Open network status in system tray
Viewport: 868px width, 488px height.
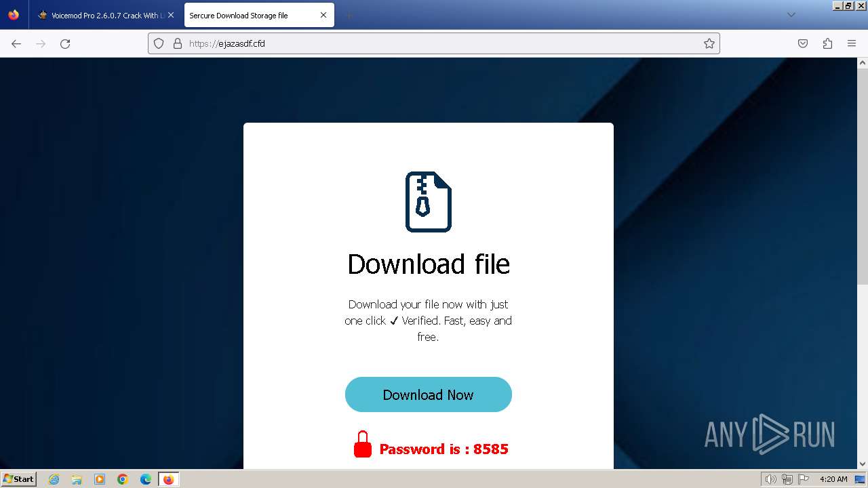(787, 479)
